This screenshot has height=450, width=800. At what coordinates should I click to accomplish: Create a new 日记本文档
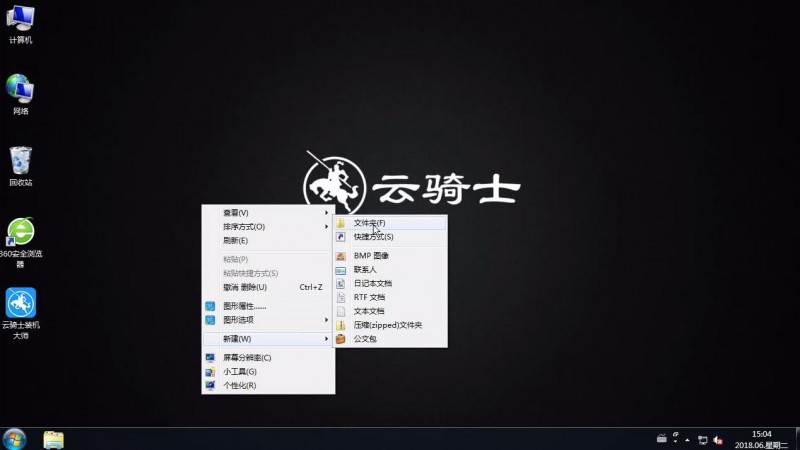(390, 283)
